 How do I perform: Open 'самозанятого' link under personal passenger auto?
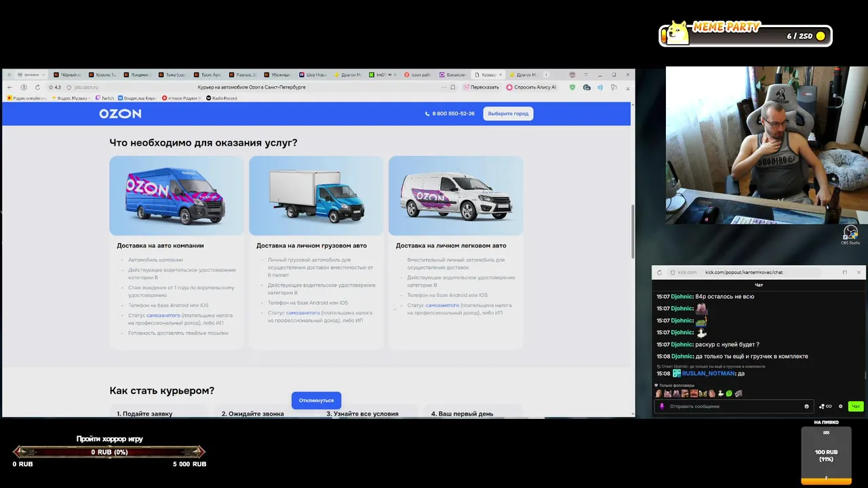pos(442,305)
